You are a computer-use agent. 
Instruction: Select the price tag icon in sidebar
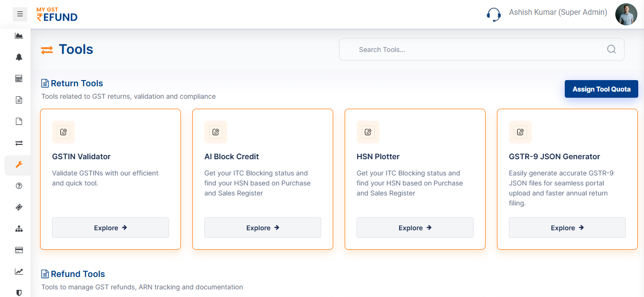(x=19, y=207)
